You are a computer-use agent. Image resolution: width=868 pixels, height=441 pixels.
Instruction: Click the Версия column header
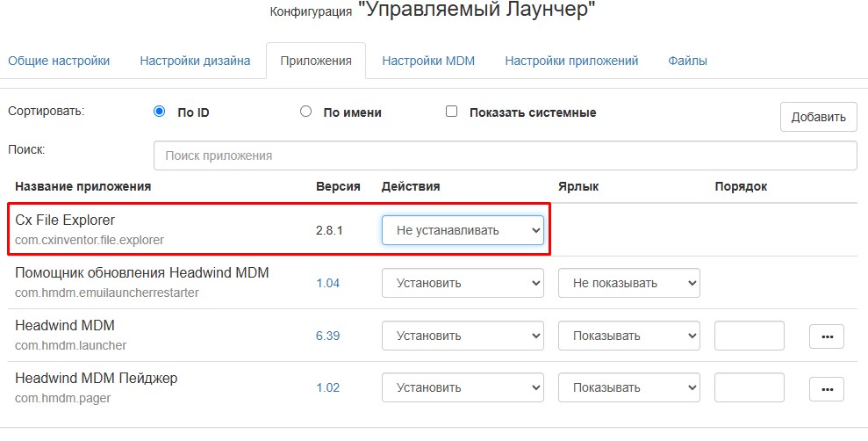[338, 187]
